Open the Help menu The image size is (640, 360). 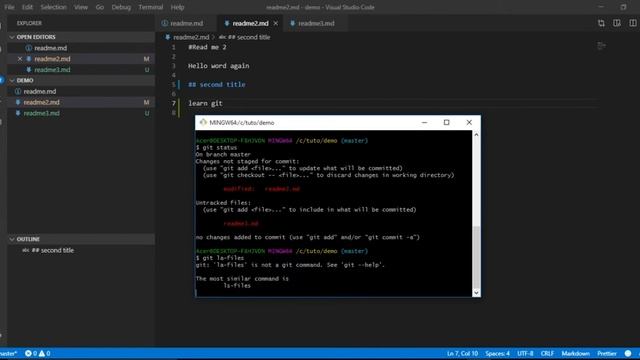click(177, 7)
